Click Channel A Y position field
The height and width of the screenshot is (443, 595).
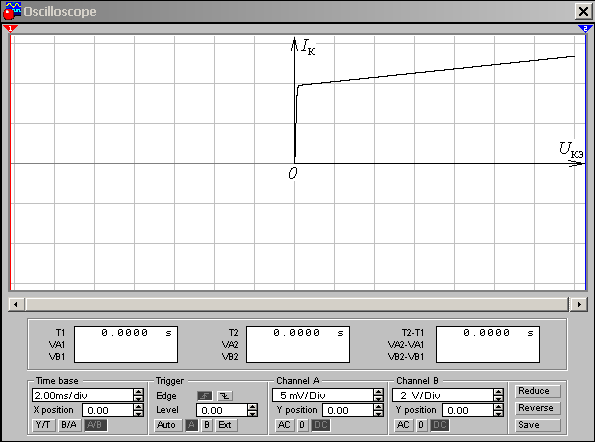pyautogui.click(x=348, y=410)
